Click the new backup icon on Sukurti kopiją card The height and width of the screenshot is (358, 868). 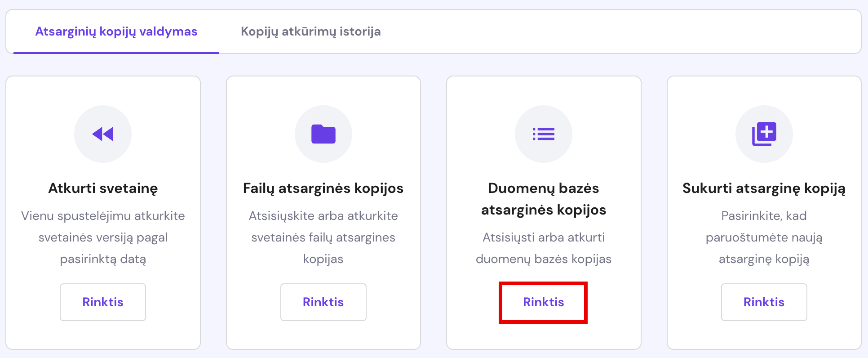coord(764,134)
